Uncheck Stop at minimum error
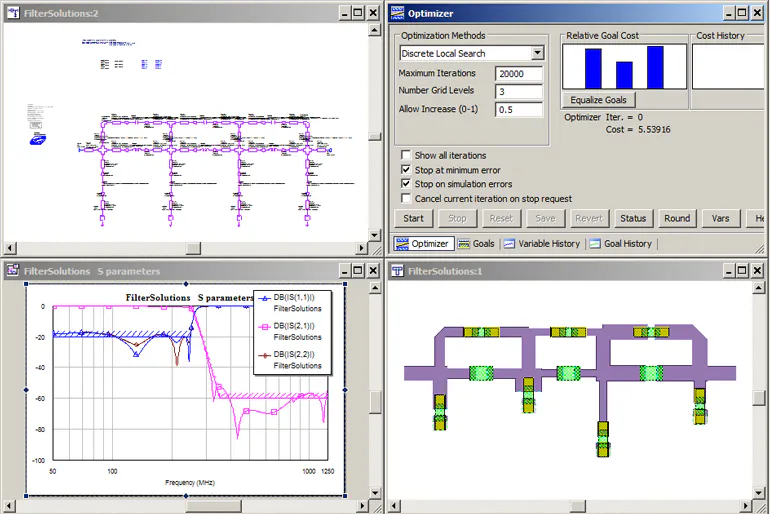Screen dimensions: 770x514 point(406,170)
